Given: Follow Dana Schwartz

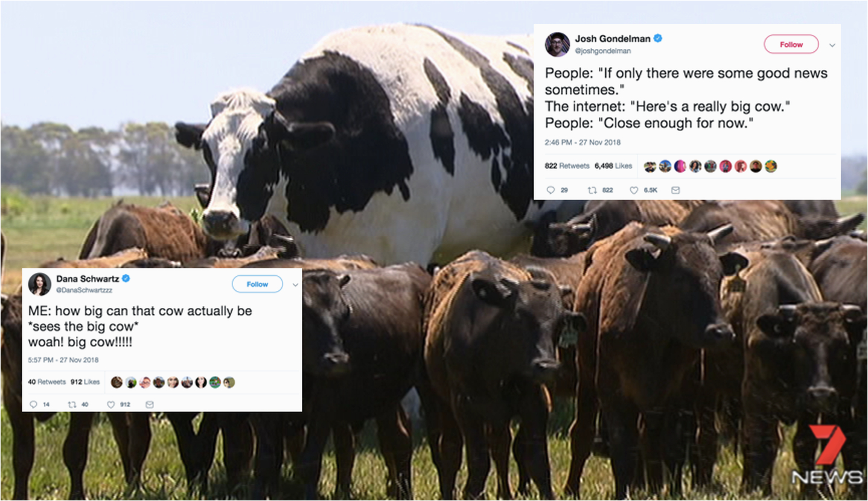Looking at the screenshot, I should tap(257, 284).
